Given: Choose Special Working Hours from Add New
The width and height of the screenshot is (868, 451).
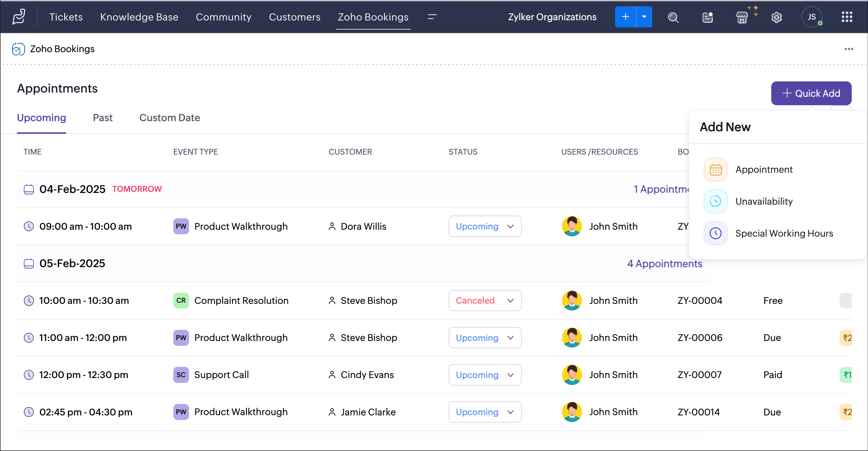Looking at the screenshot, I should coord(784,233).
